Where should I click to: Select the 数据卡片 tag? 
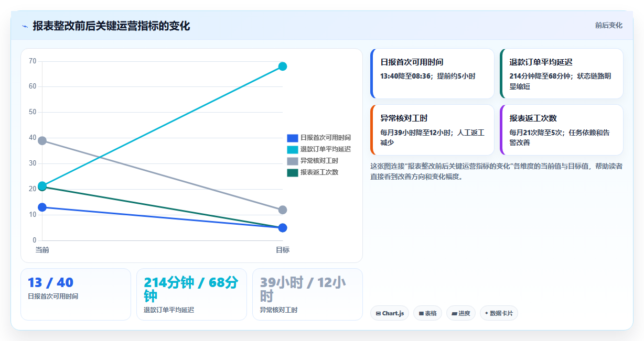coord(499,313)
